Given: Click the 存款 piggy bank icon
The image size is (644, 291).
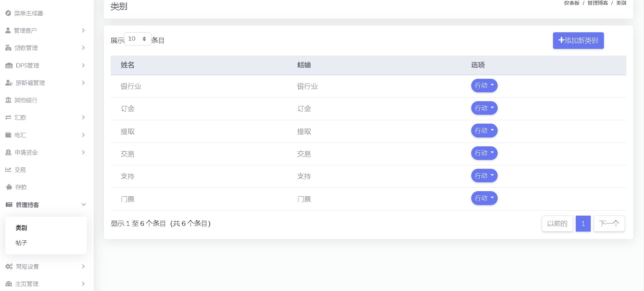Looking at the screenshot, I should (9, 187).
